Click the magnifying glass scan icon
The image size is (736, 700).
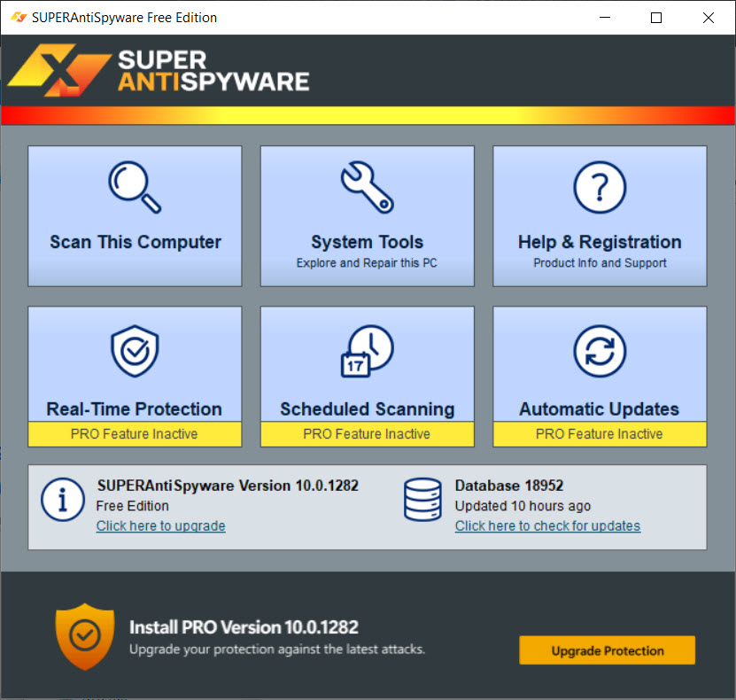135,187
